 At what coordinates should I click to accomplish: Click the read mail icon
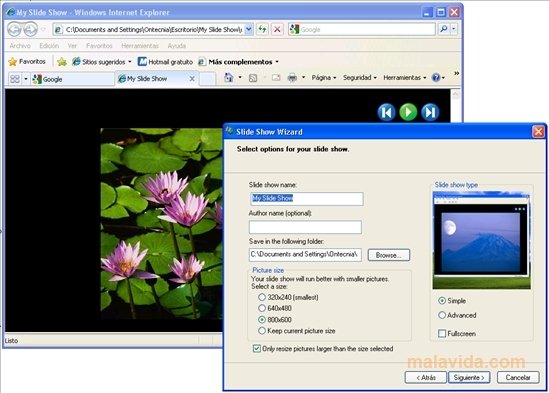(276, 77)
